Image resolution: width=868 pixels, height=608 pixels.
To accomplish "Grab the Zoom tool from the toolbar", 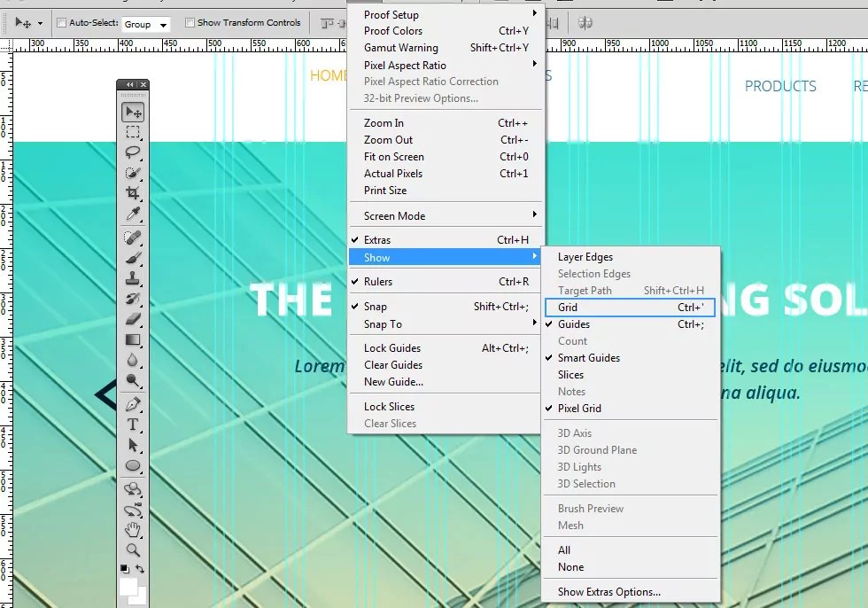I will click(x=133, y=548).
